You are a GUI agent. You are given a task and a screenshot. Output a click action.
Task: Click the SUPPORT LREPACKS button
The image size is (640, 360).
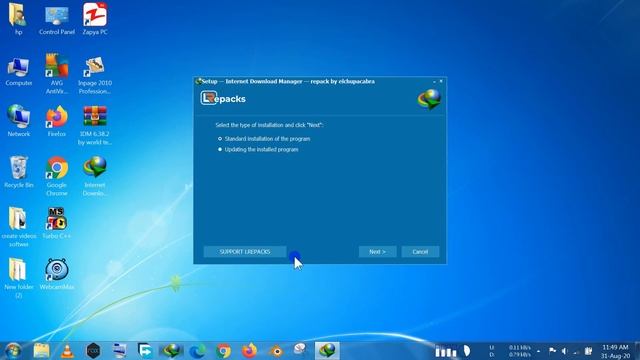(245, 252)
